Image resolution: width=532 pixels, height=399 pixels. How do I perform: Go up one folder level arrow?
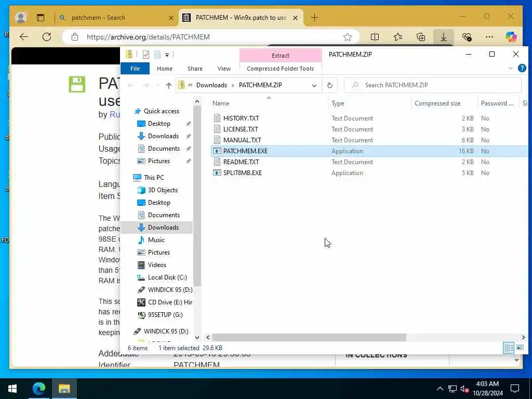click(x=169, y=86)
